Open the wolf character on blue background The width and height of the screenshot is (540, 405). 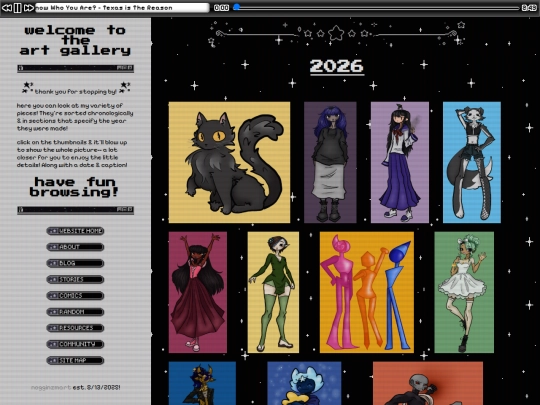coord(472,162)
